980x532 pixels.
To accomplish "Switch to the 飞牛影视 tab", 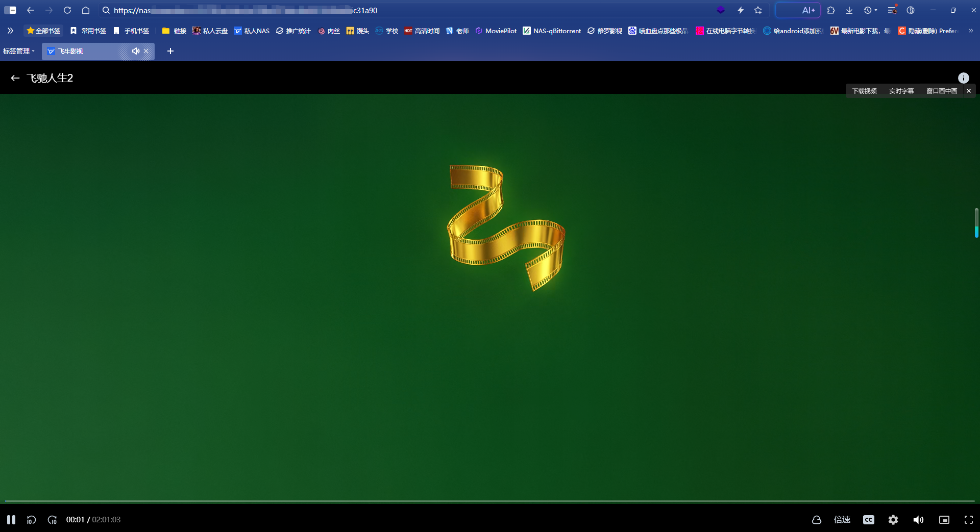I will pyautogui.click(x=82, y=51).
